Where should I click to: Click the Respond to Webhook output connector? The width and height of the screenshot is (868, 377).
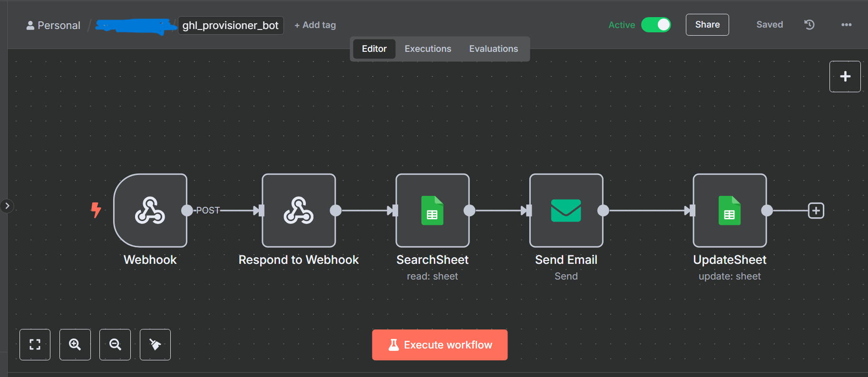click(x=336, y=211)
